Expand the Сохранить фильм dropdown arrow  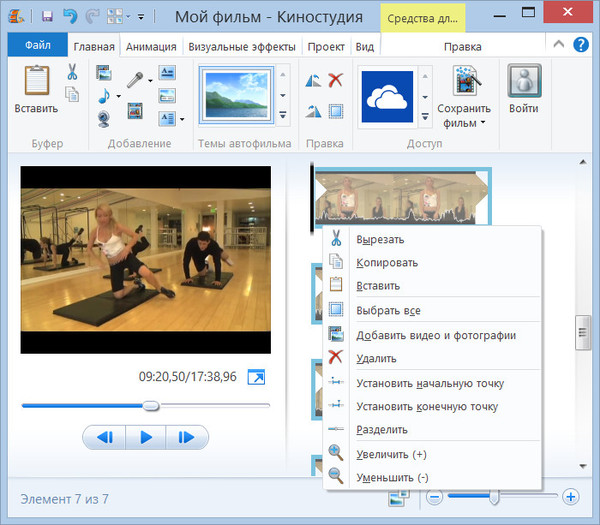[x=482, y=124]
